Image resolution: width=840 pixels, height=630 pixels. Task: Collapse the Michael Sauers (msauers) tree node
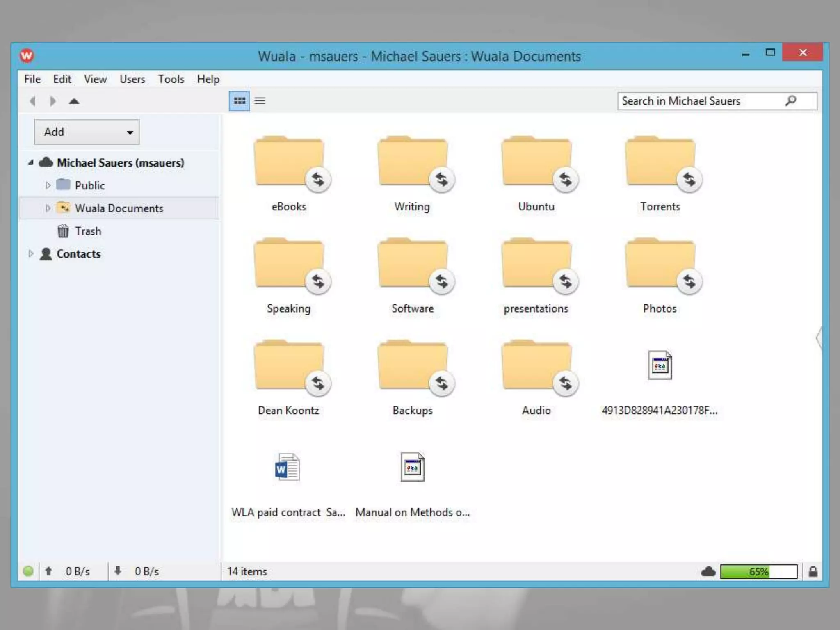click(31, 163)
